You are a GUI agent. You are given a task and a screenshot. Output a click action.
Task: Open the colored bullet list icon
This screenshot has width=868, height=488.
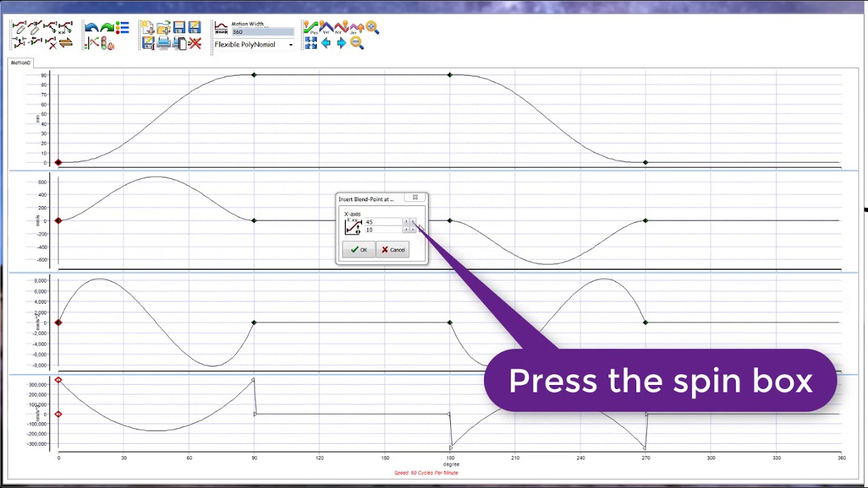[x=122, y=28]
